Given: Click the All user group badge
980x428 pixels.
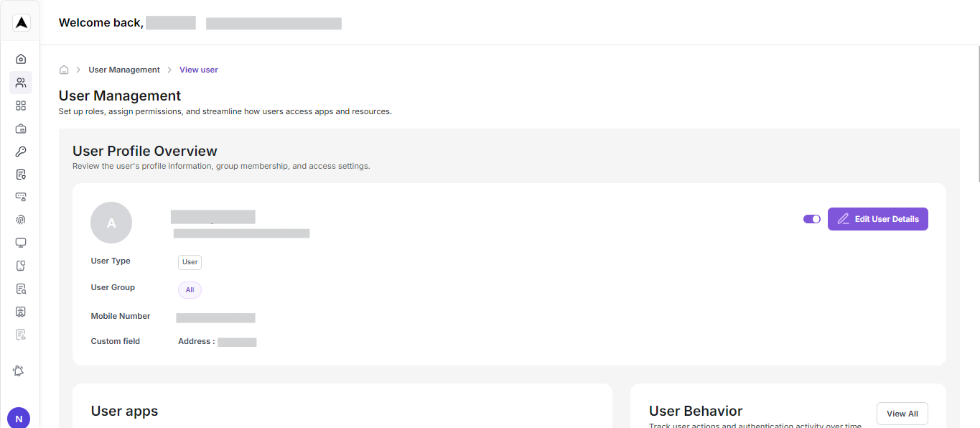Looking at the screenshot, I should [189, 289].
